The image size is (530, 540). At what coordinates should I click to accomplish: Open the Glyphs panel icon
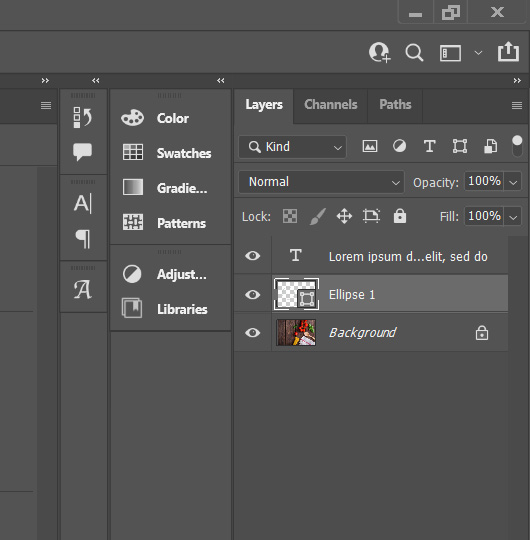click(83, 289)
